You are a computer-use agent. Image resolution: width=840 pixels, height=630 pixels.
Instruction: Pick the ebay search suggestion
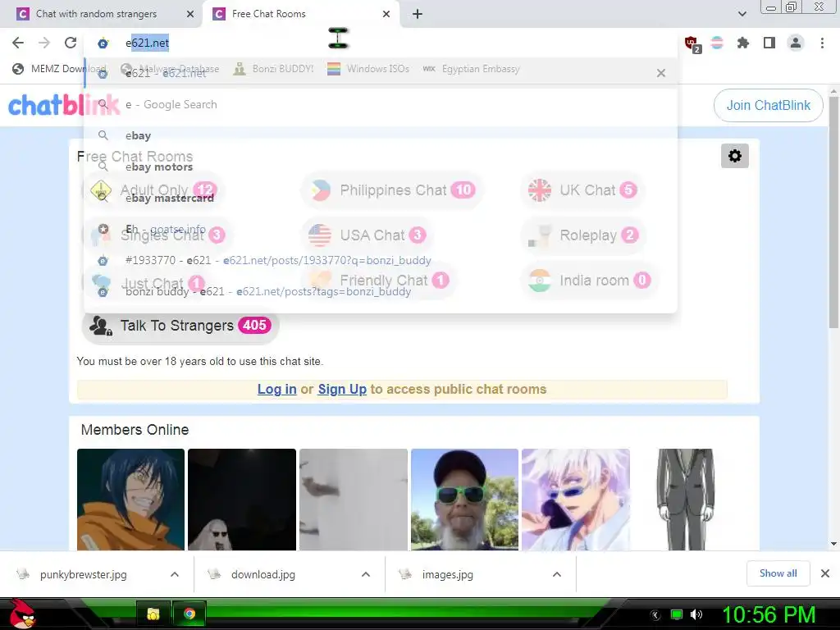point(381,135)
